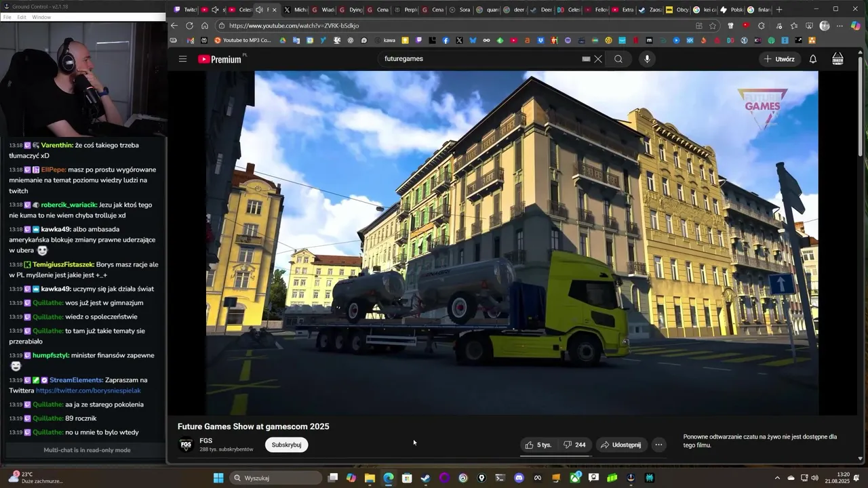Open File Explorer from taskbar
Viewport: 868px width, 488px height.
point(370,478)
